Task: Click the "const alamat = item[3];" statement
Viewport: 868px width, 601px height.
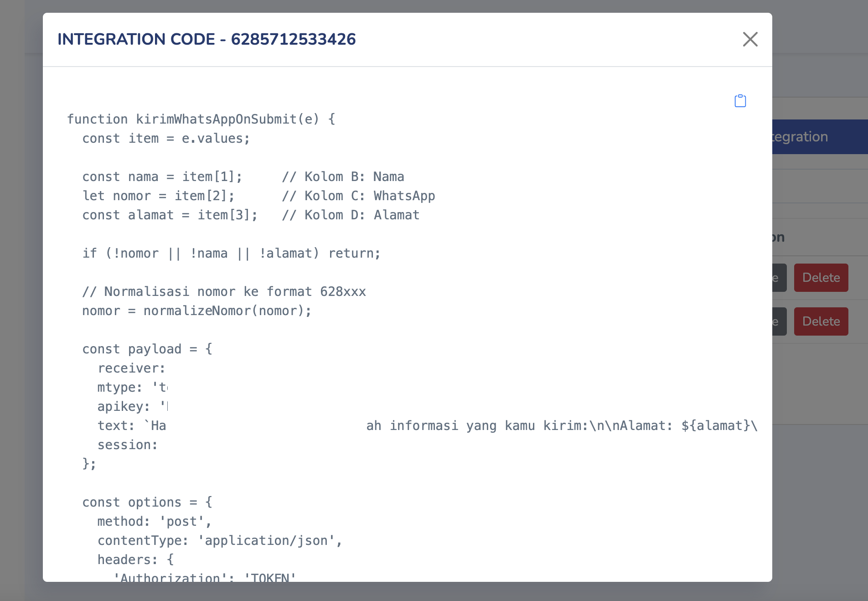Action: point(170,215)
